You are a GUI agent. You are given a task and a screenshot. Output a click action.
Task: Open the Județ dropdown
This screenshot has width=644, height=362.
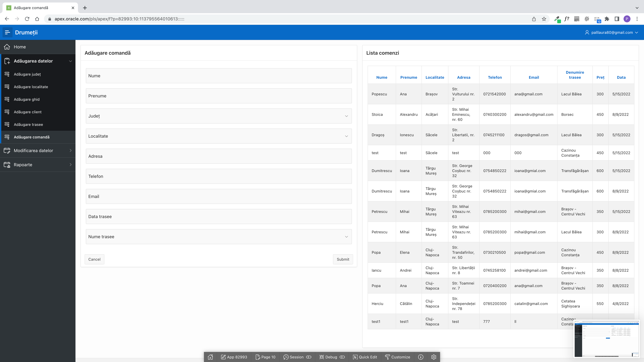tap(347, 116)
